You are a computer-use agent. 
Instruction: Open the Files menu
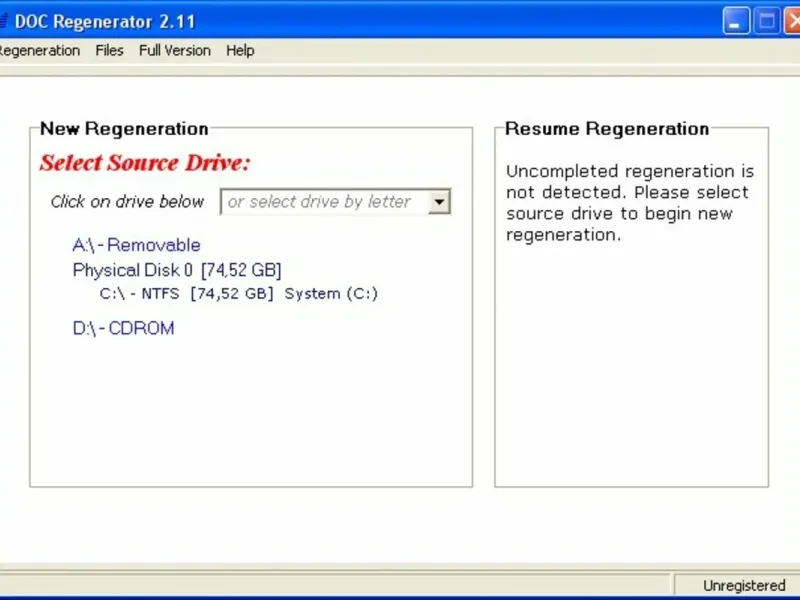[109, 51]
